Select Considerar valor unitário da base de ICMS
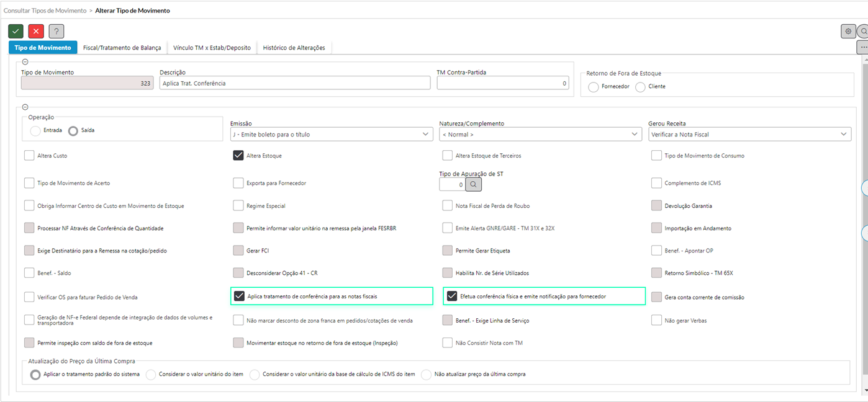This screenshot has width=868, height=402. point(255,375)
